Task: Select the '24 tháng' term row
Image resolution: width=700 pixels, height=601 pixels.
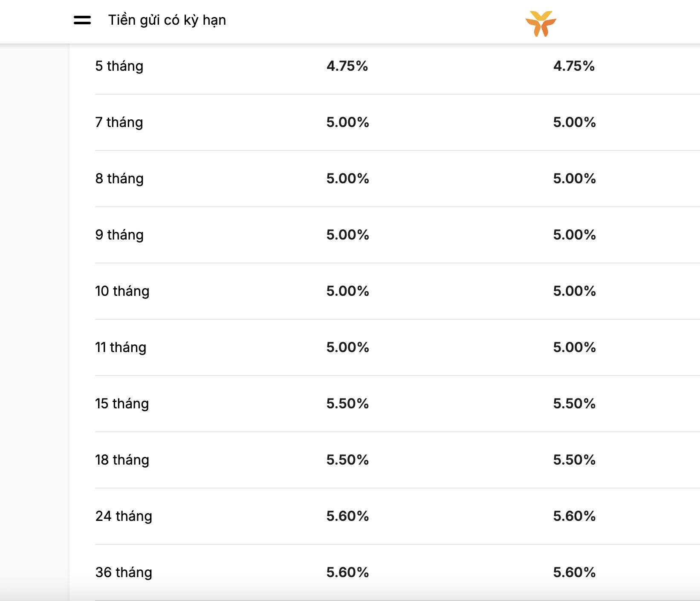Action: click(x=124, y=516)
